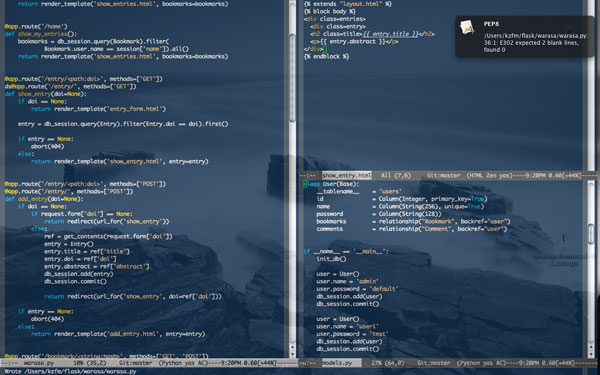Click the user.password = 'test' line
Image resolution: width=600 pixels, height=375 pixels.
point(353,334)
